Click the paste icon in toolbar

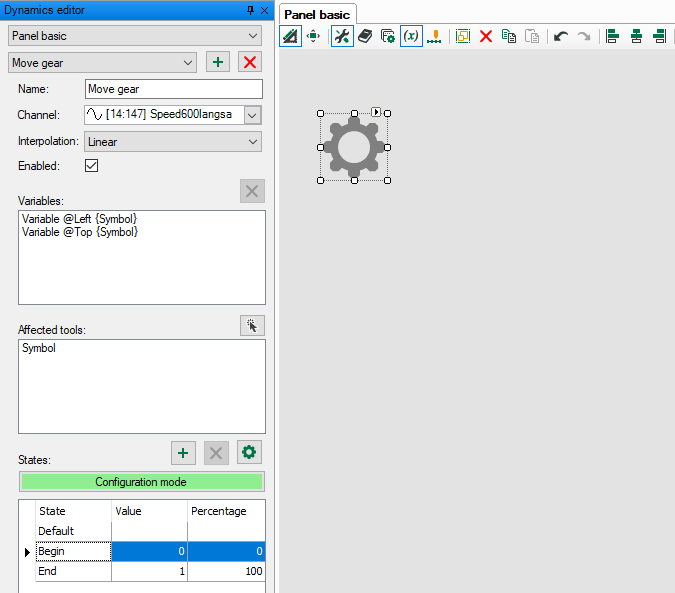click(532, 36)
